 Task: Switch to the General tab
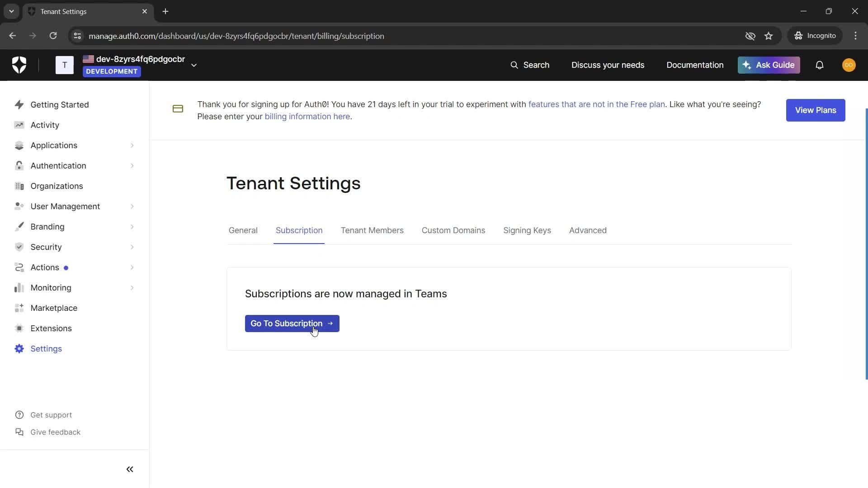(x=243, y=230)
